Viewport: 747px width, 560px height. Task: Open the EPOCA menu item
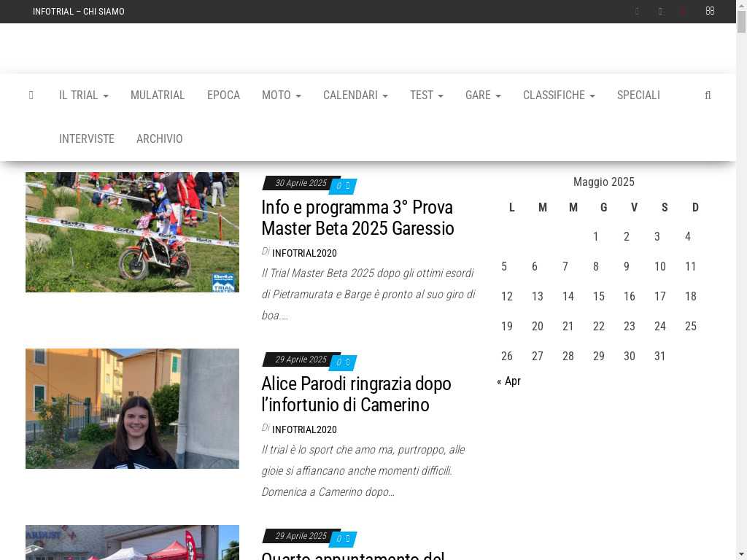[x=223, y=96]
